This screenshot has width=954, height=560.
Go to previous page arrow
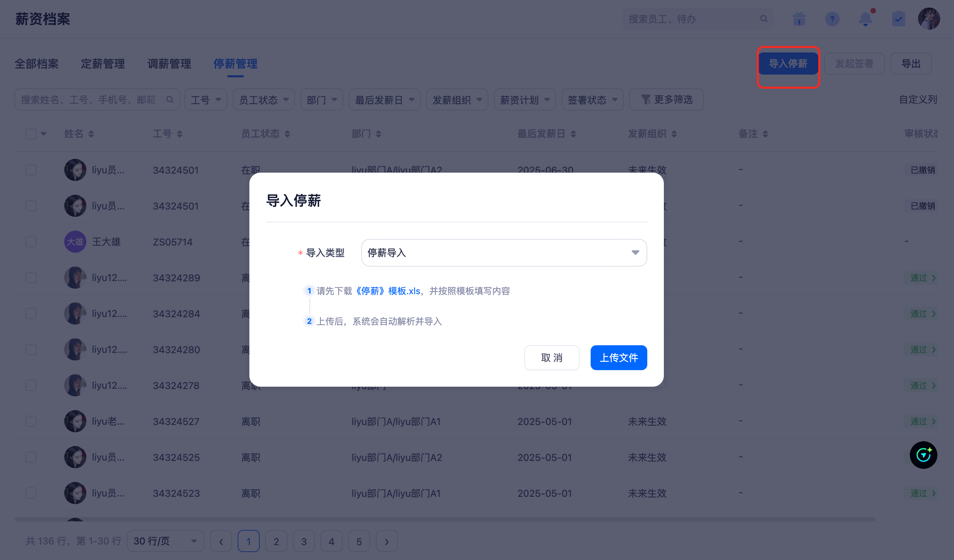click(x=221, y=541)
